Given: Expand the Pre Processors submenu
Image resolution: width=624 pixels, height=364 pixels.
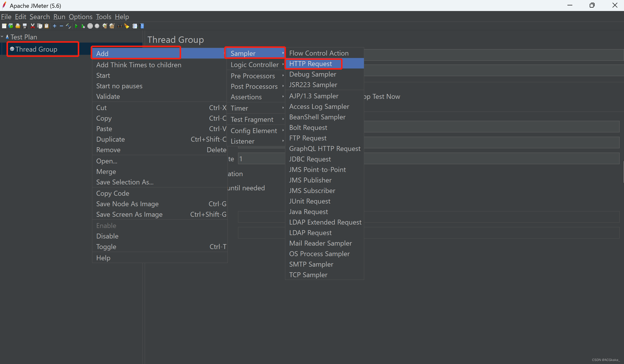Looking at the screenshot, I should (x=256, y=76).
